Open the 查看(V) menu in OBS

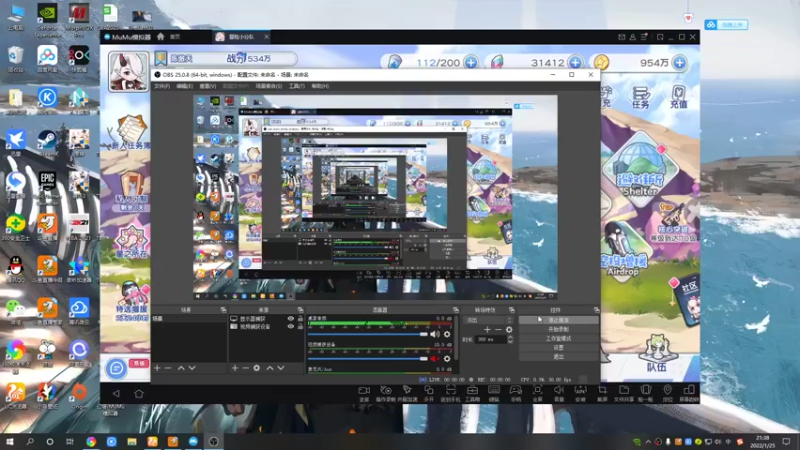(x=208, y=86)
